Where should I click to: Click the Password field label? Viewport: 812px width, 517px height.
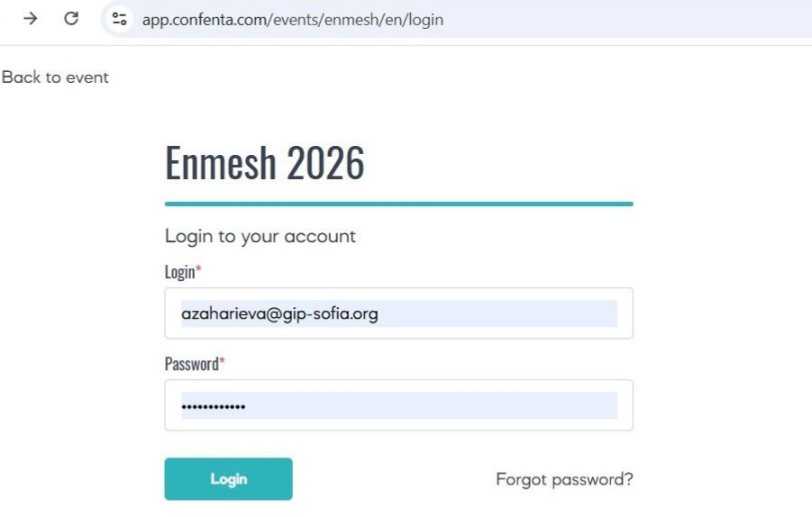(x=191, y=364)
